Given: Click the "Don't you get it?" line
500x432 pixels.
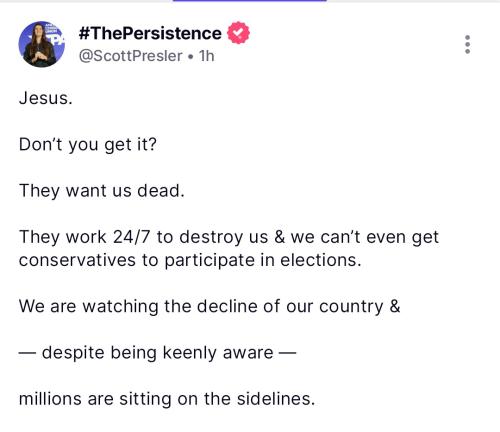Looking at the screenshot, I should 88,145.
